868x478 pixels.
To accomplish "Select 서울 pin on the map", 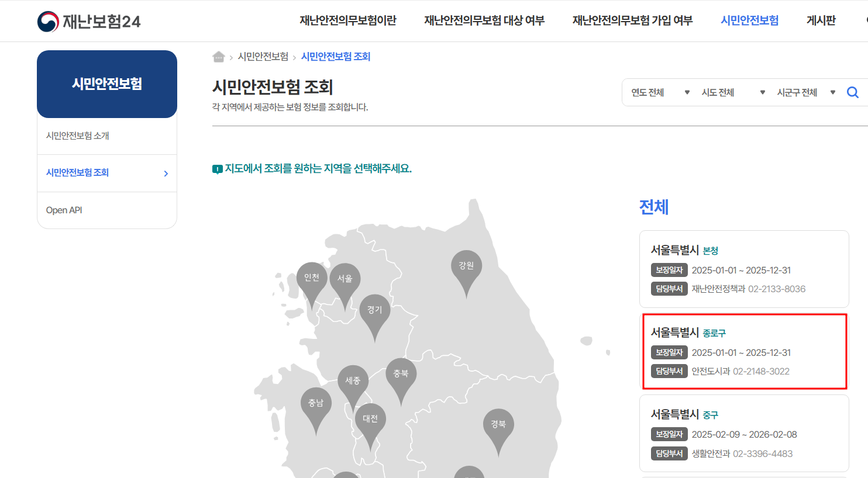I will point(345,279).
